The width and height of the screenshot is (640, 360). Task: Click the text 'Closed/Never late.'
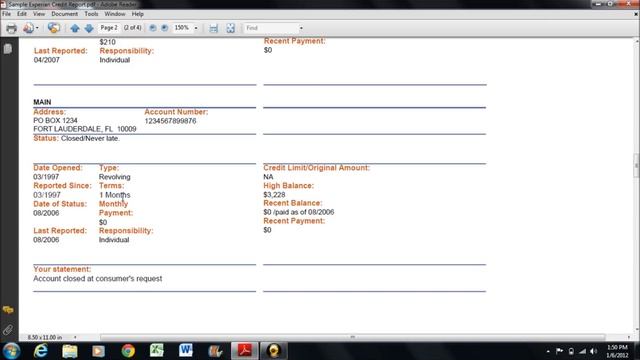pos(90,138)
